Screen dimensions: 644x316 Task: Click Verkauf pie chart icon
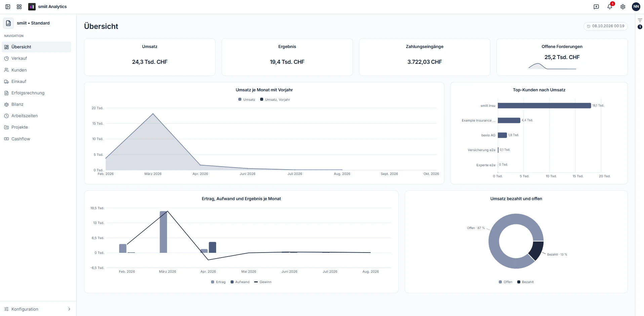tap(6, 58)
